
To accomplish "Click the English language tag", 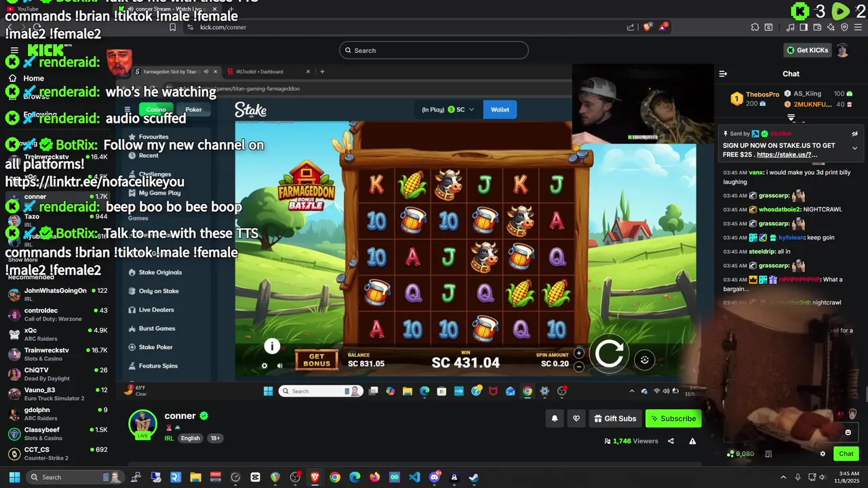I will 191,439.
